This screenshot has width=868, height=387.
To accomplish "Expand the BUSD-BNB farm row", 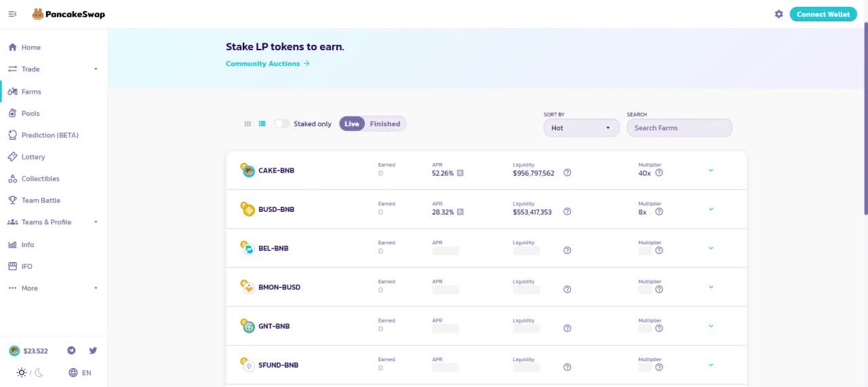I will (711, 209).
